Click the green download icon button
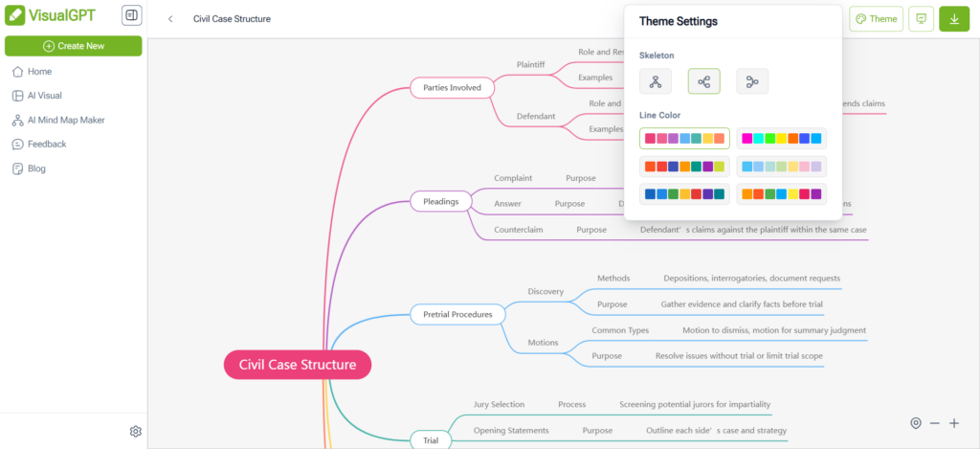 tap(954, 19)
